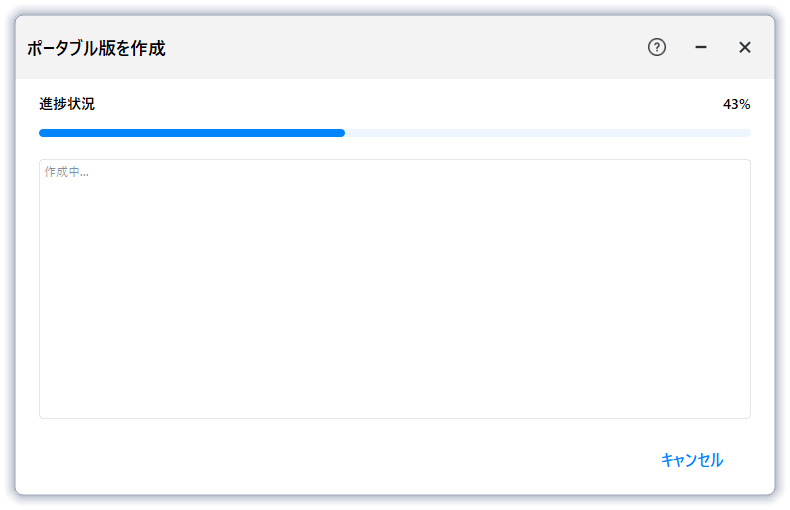Hit the dash icon next to the help button

tap(701, 47)
